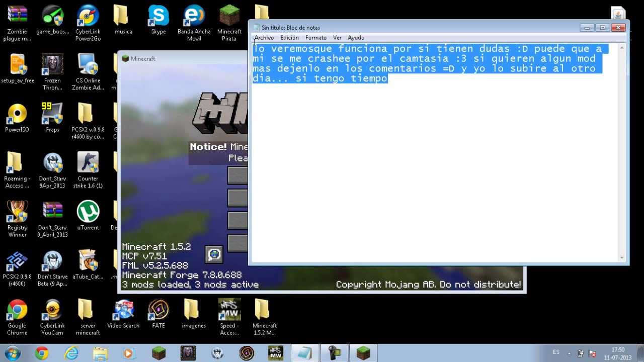Launch the Speed - Acces NFS shortcut
Screen dimensions: 644x362
coord(229,317)
